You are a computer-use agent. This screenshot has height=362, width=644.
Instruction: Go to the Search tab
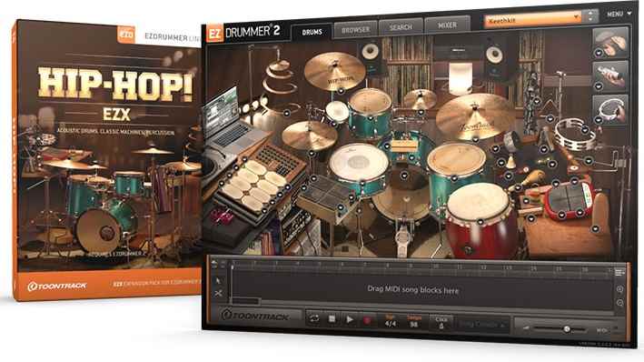point(401,27)
